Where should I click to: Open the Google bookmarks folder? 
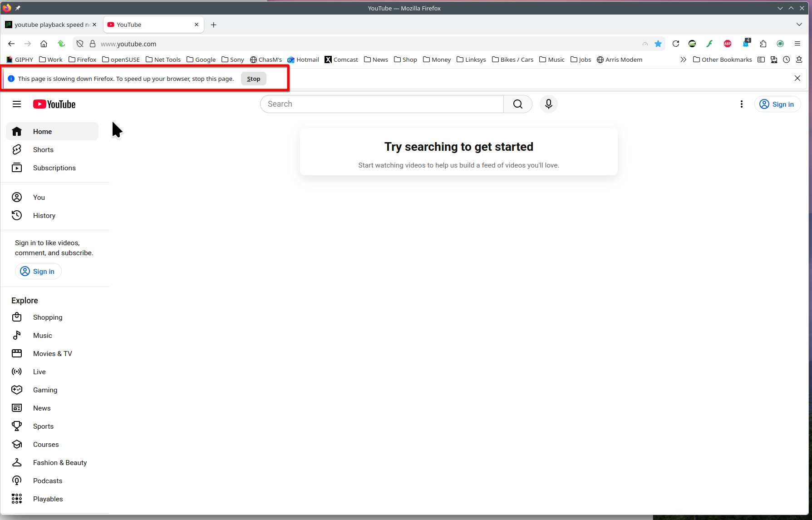tap(202, 59)
